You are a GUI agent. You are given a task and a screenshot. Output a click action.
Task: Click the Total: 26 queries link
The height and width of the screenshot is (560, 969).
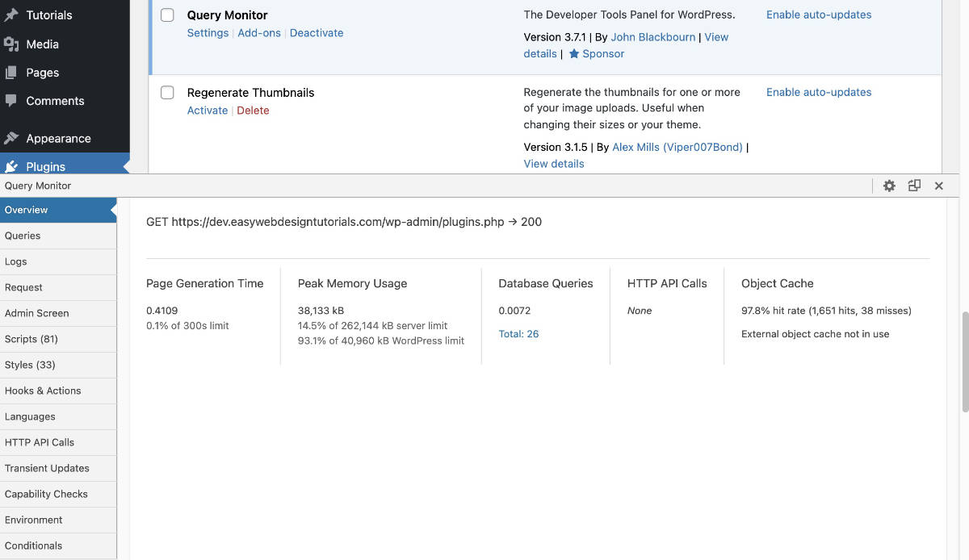[518, 334]
